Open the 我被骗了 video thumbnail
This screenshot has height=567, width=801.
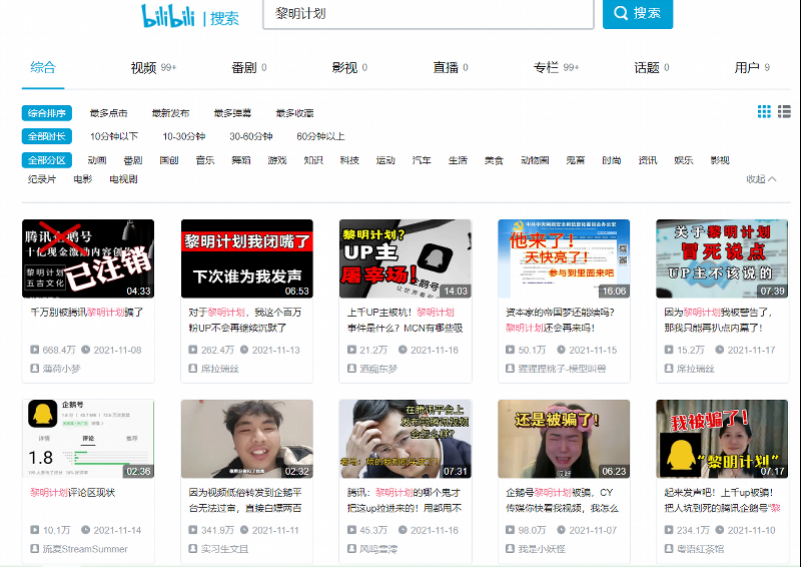tap(722, 439)
